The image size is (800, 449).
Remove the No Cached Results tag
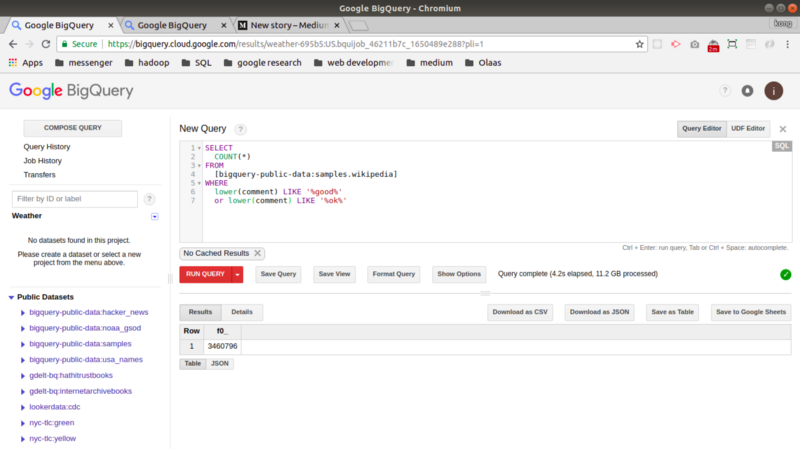[x=258, y=253]
